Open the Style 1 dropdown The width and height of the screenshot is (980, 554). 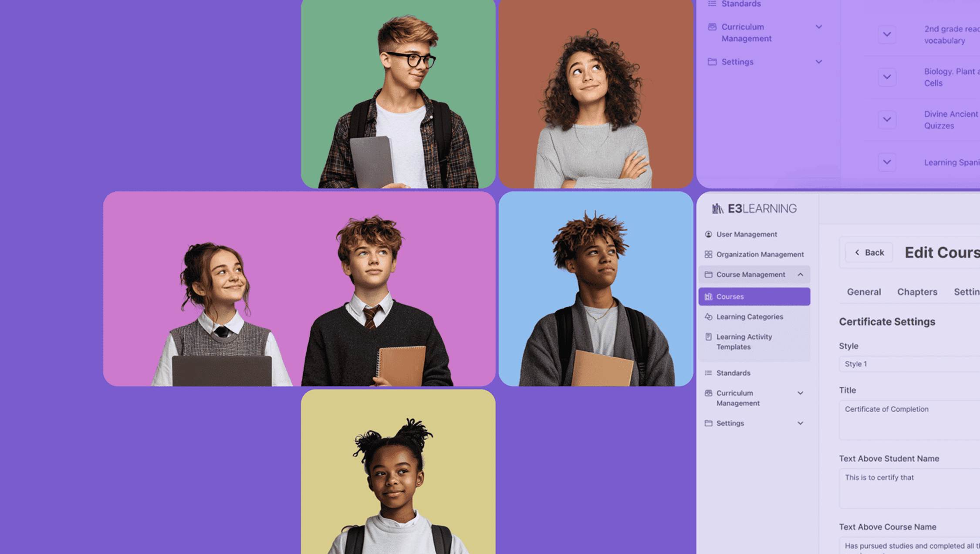[x=908, y=364]
